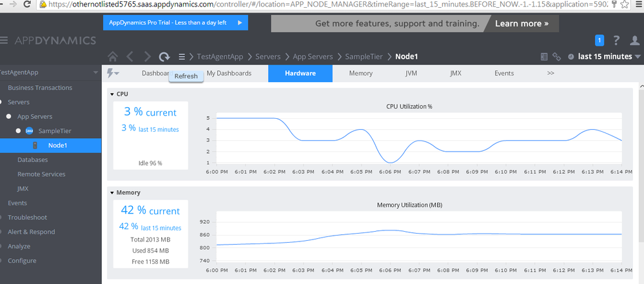Image resolution: width=644 pixels, height=284 pixels.
Task: Open the help question mark icon
Action: coord(616,40)
